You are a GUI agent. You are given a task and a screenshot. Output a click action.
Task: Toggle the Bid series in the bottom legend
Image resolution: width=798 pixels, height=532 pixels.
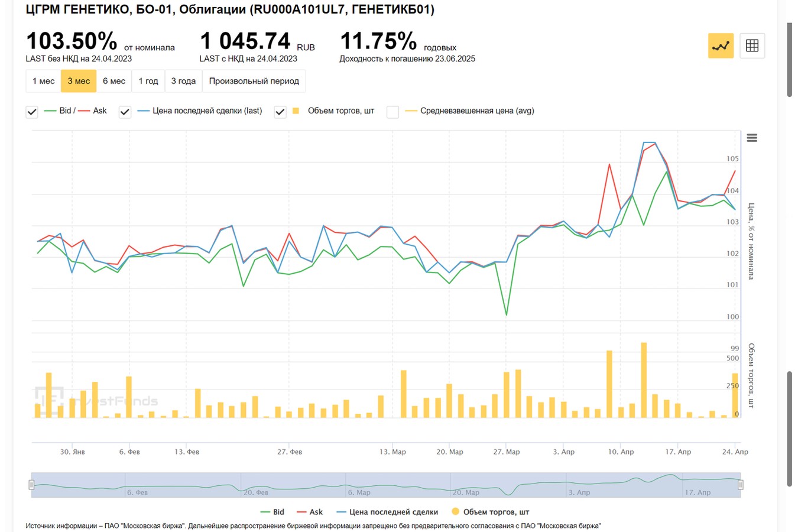click(x=273, y=512)
